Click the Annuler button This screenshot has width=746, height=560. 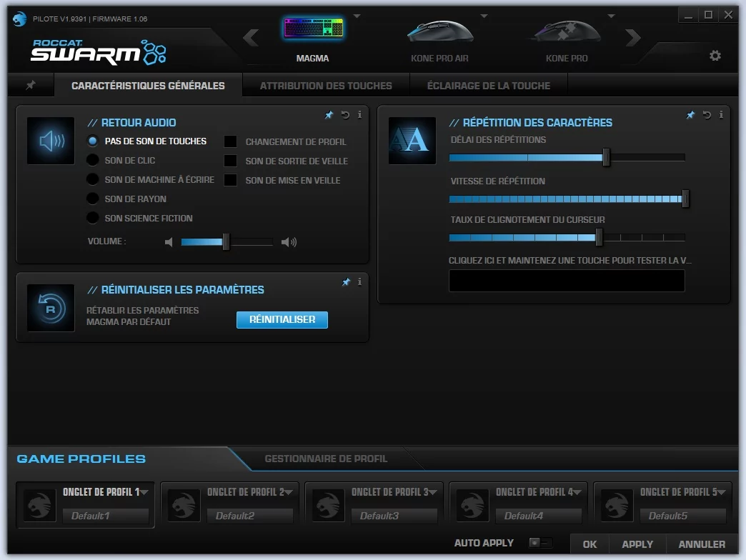pyautogui.click(x=702, y=544)
